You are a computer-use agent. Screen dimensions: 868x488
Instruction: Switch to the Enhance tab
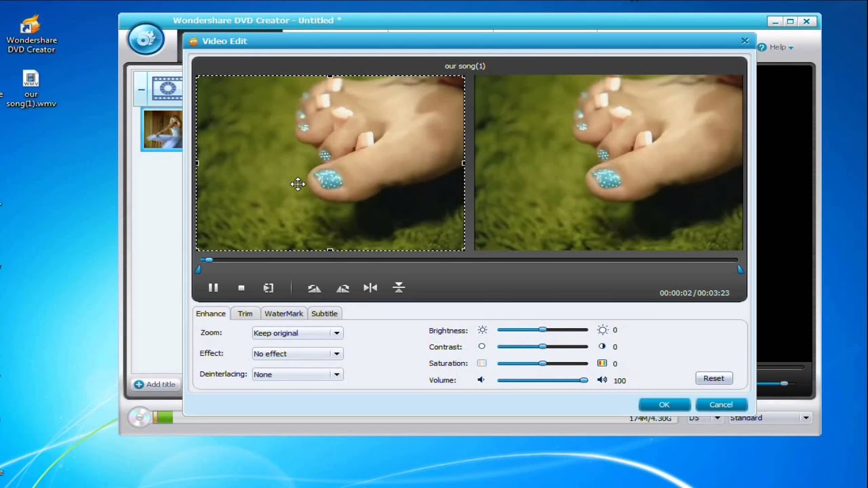(x=211, y=314)
